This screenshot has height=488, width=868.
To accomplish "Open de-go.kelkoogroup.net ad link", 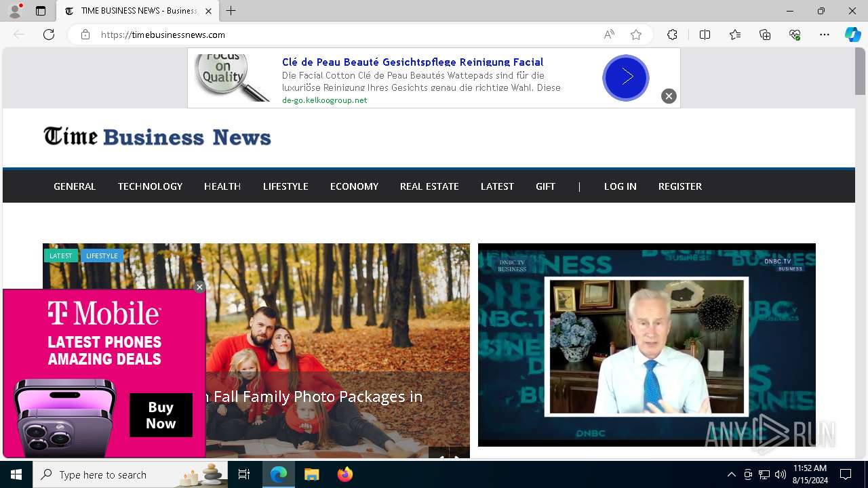I will [324, 100].
